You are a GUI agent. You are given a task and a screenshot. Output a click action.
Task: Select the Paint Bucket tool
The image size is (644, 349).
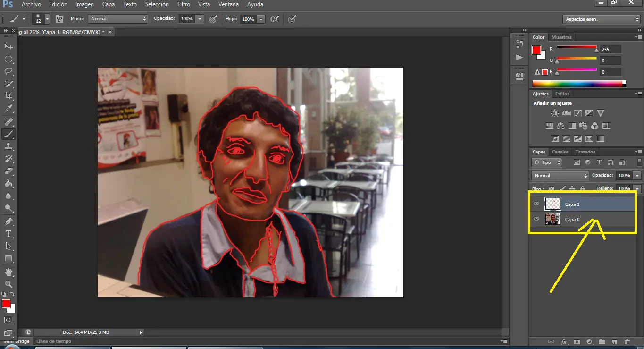pyautogui.click(x=8, y=183)
